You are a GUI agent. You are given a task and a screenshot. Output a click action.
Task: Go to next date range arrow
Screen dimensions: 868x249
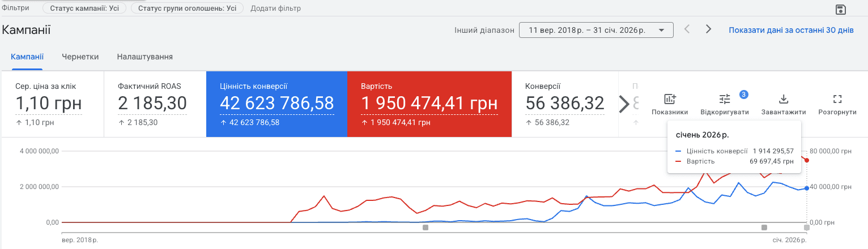click(708, 29)
